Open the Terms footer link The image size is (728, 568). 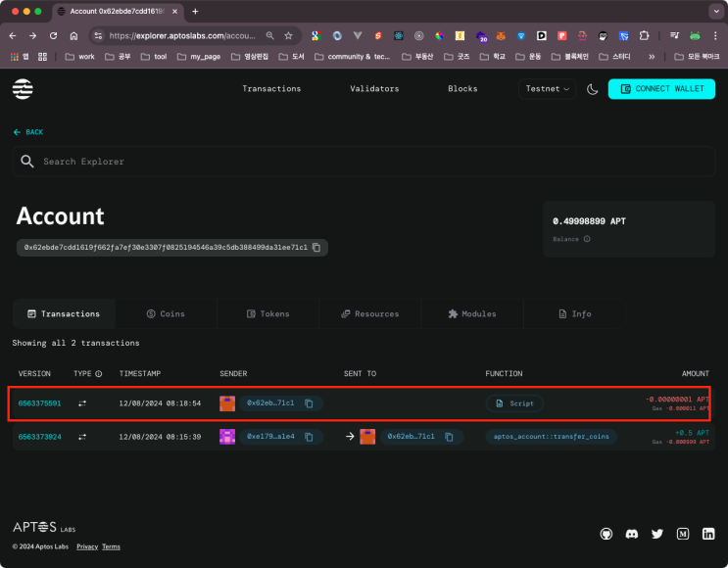[x=111, y=546]
